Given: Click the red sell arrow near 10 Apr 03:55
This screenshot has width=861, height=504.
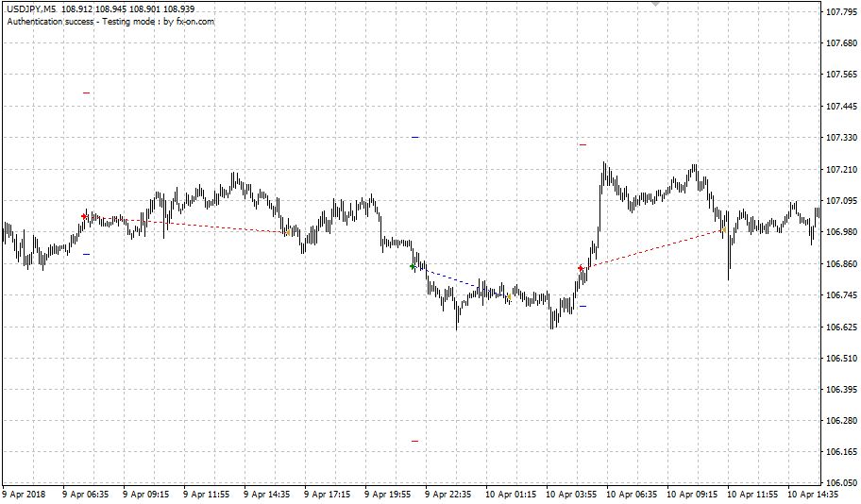Looking at the screenshot, I should click(x=581, y=268).
